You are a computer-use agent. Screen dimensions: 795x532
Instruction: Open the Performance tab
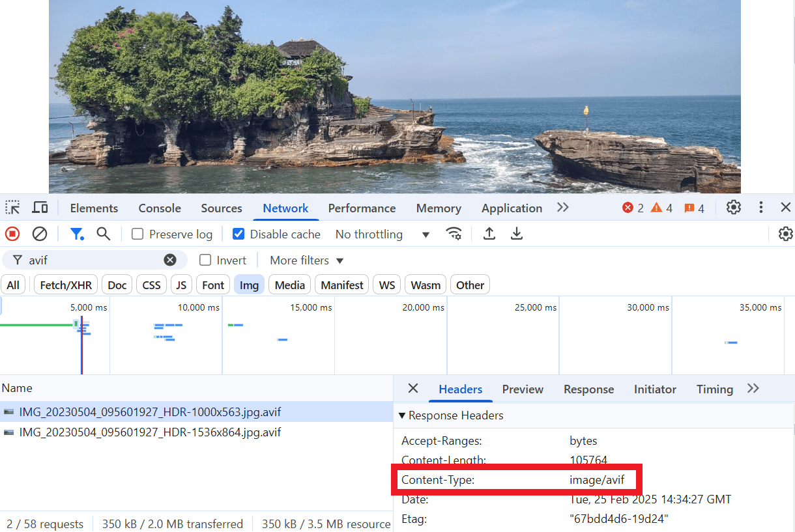(x=362, y=208)
